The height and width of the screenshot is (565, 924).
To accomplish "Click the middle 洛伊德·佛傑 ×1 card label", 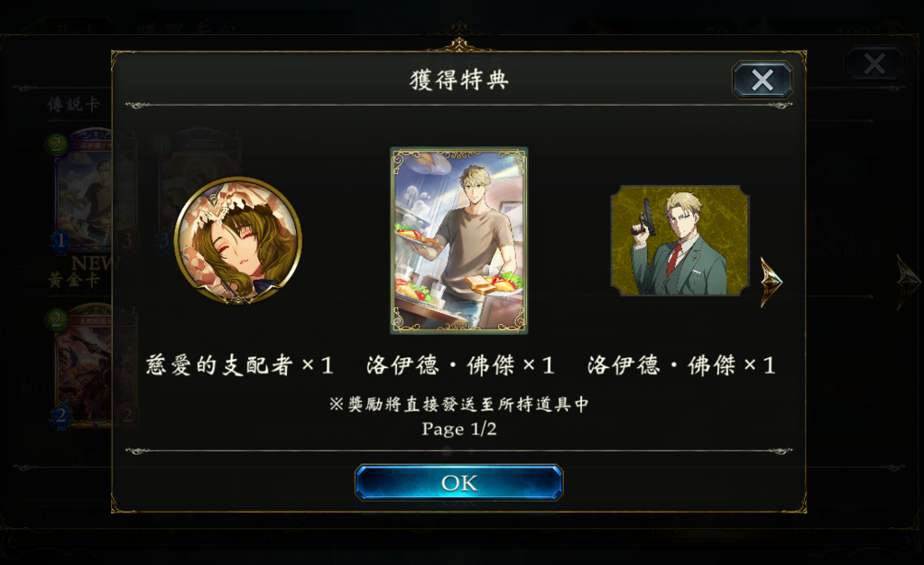I will tap(460, 366).
